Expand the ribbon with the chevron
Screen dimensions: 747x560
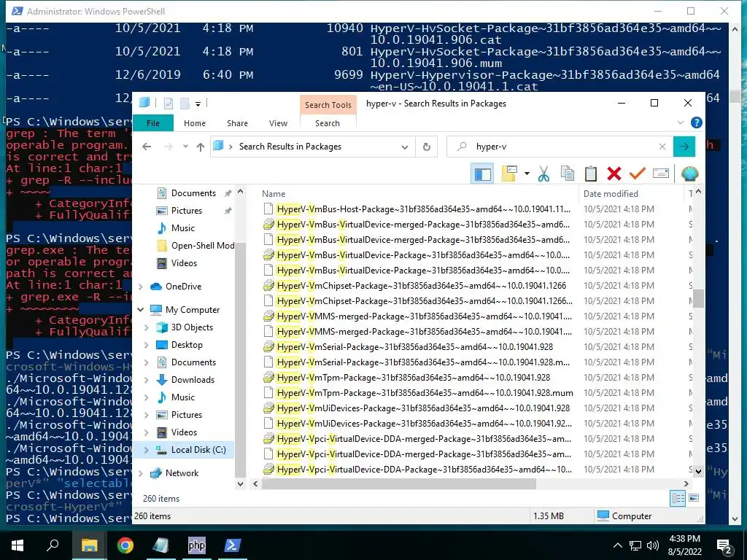(681, 122)
